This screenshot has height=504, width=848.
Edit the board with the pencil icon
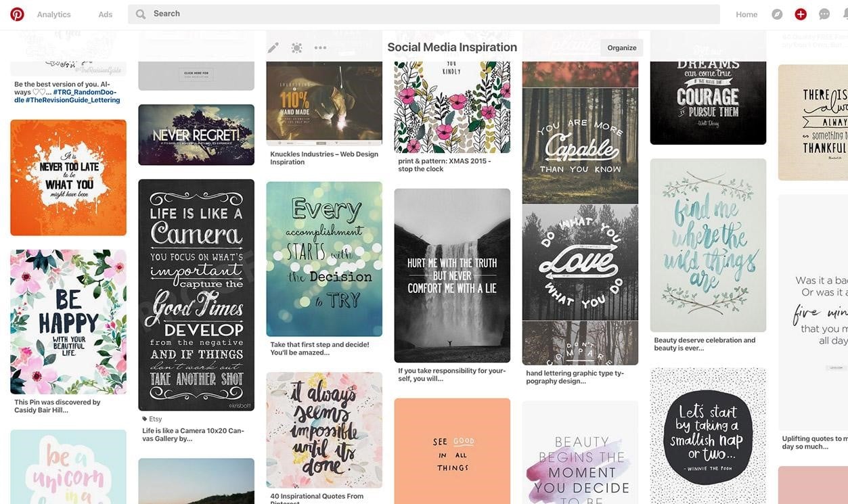[x=273, y=47]
